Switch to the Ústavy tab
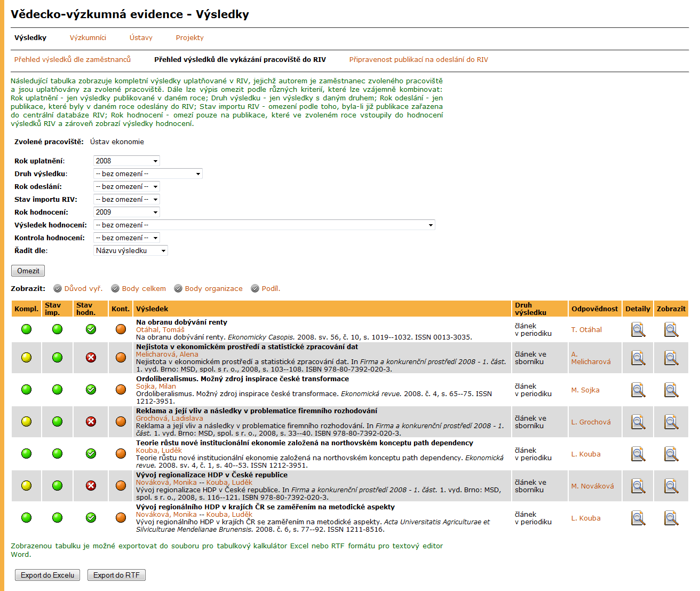This screenshot has height=591, width=700. 141,37
